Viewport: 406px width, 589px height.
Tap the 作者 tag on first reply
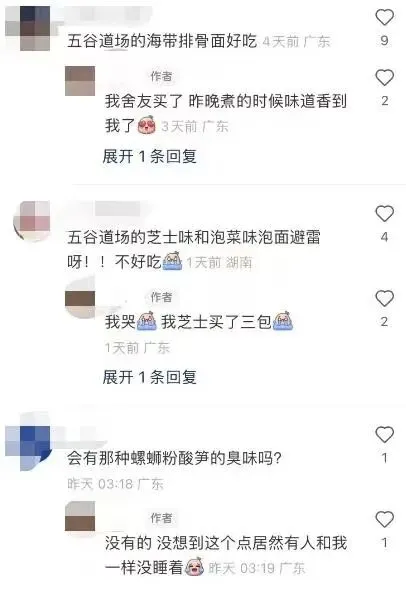[161, 76]
